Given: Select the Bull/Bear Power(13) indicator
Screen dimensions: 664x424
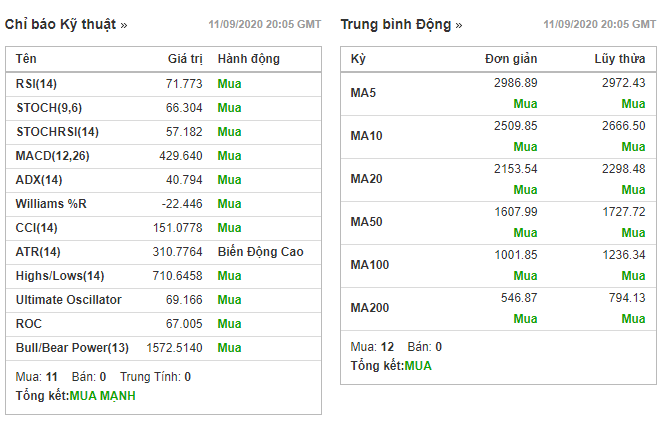Looking at the screenshot, I should click(x=72, y=348).
